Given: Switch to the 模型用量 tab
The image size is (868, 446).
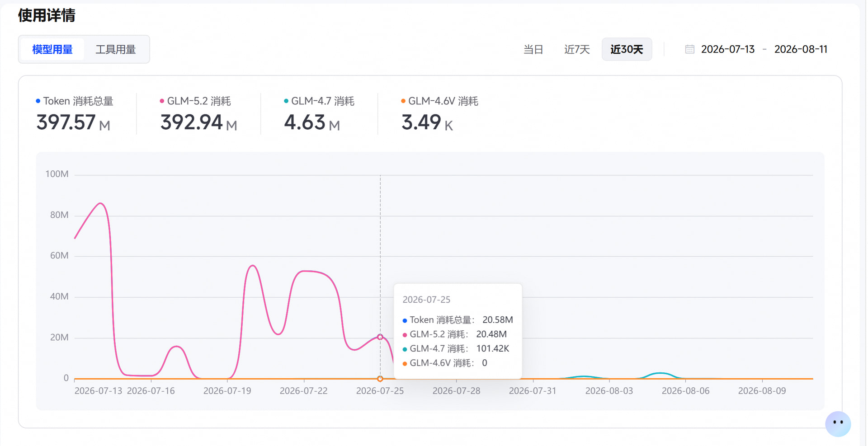Looking at the screenshot, I should [x=52, y=49].
